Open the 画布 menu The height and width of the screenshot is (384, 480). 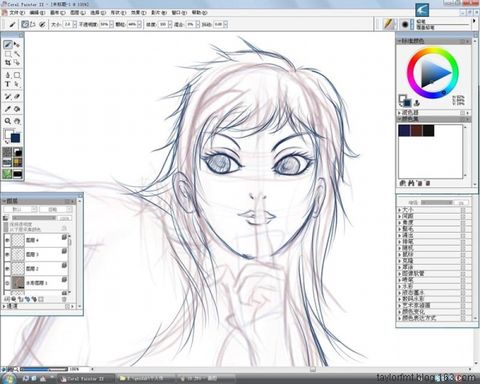(x=57, y=13)
